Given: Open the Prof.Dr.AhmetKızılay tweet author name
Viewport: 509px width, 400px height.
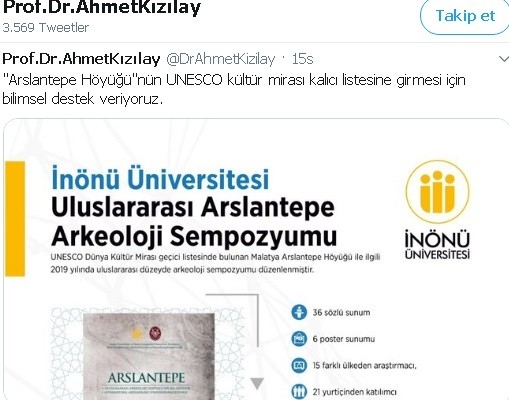Looking at the screenshot, I should coord(81,59).
